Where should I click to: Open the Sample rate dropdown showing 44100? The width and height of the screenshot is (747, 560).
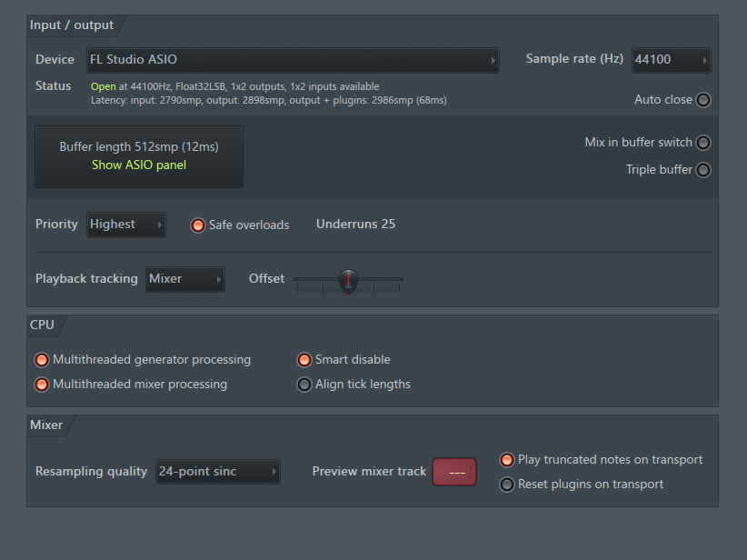click(x=671, y=60)
